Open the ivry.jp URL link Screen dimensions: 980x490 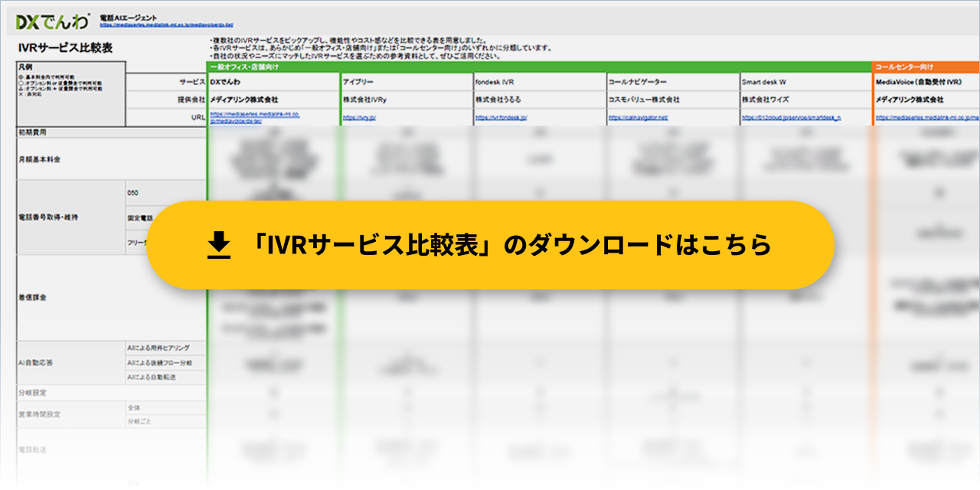359,118
